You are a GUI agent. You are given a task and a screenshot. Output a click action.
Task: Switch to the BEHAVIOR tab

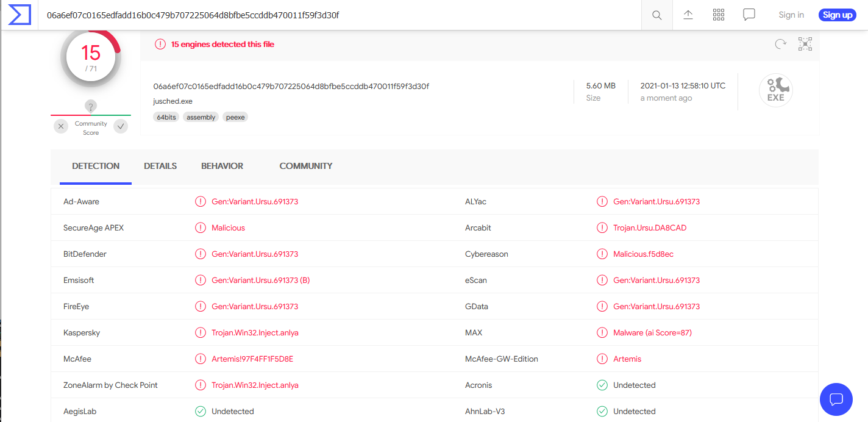coord(222,166)
